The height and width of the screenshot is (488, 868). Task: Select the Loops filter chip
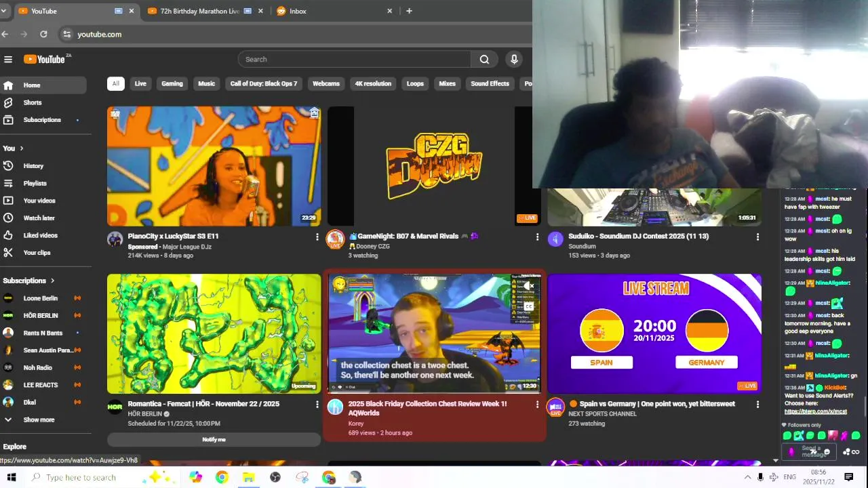[x=415, y=84]
